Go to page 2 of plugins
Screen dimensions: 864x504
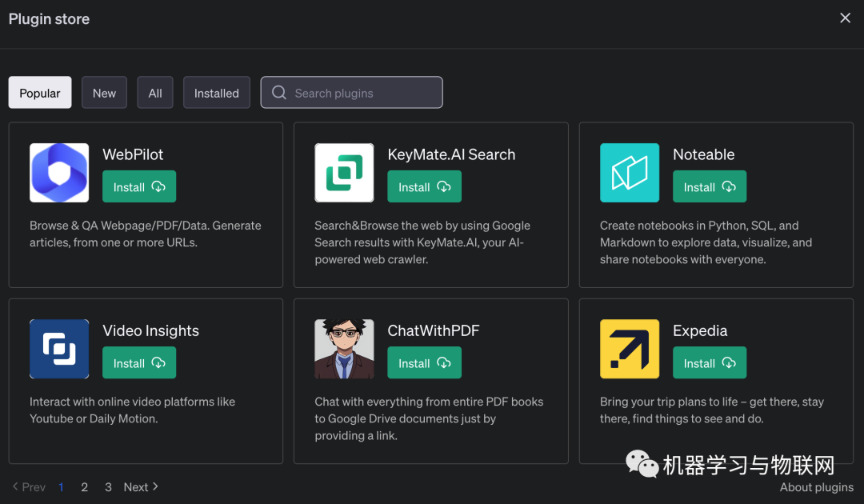pyautogui.click(x=85, y=487)
